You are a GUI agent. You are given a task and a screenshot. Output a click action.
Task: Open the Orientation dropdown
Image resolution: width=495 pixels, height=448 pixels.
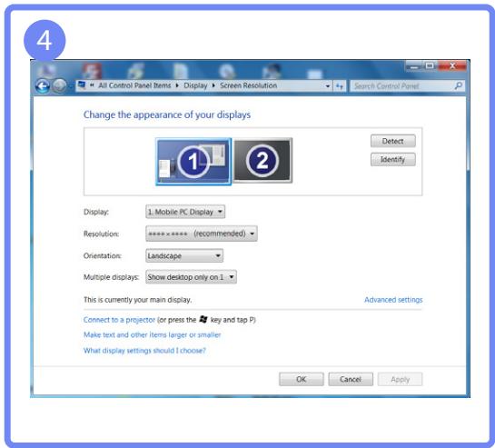coord(184,255)
